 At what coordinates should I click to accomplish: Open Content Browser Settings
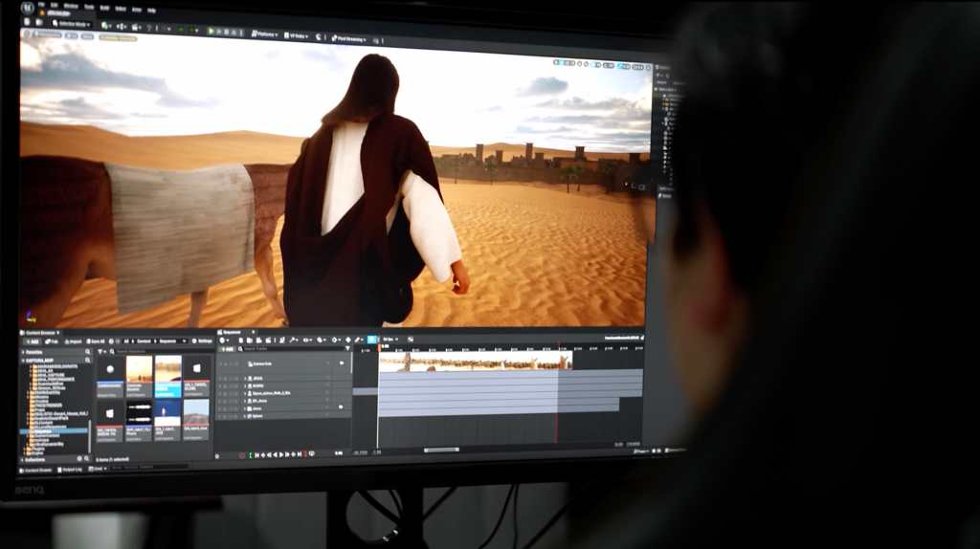pyautogui.click(x=202, y=340)
